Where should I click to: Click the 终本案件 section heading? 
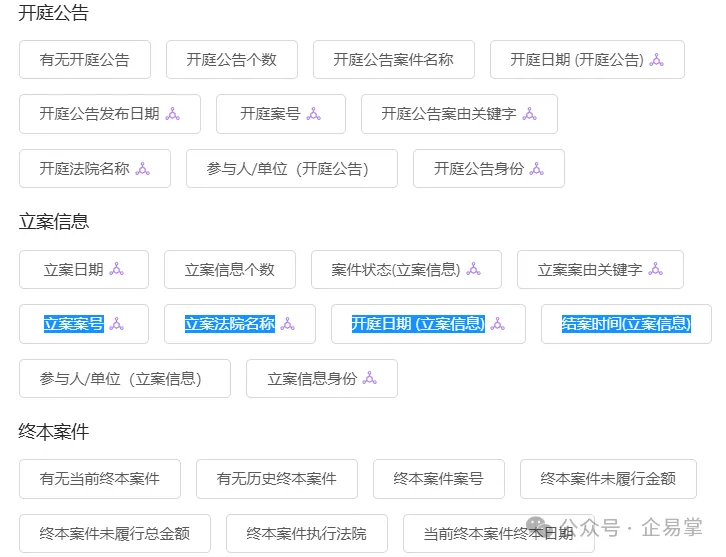(54, 432)
